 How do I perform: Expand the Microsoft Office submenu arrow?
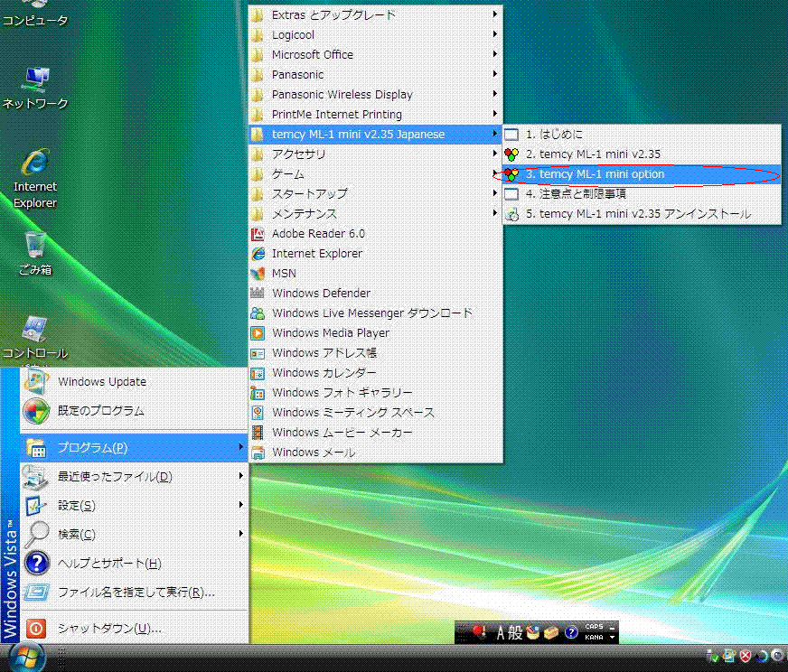pos(495,53)
